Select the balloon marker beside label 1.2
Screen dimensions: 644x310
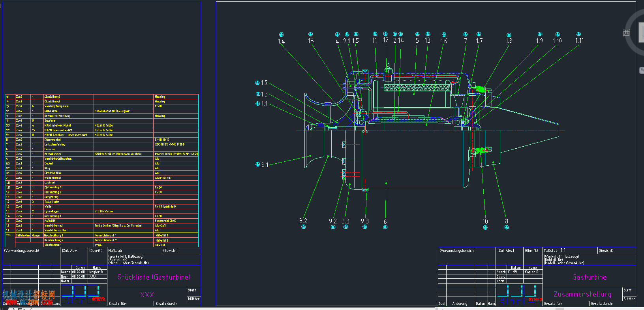pyautogui.click(x=258, y=83)
